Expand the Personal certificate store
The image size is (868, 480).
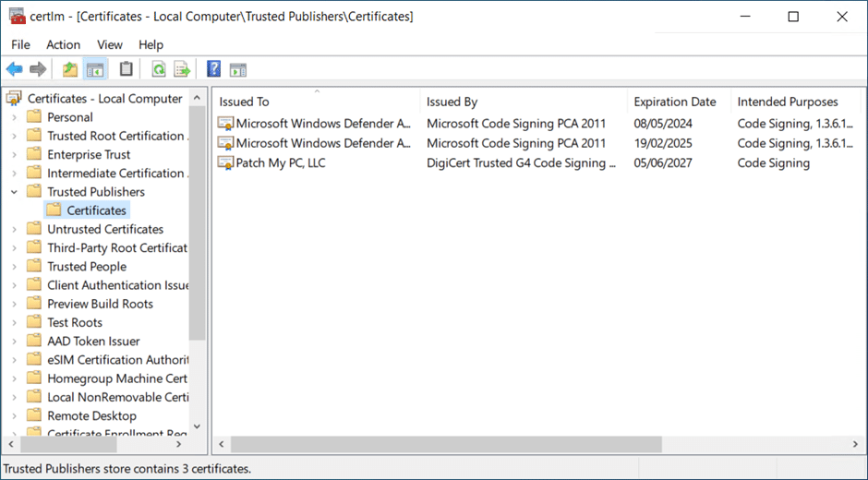[x=14, y=117]
